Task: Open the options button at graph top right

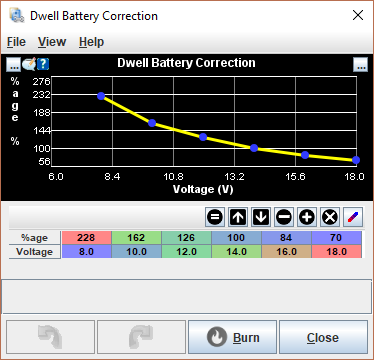Action: coord(361,65)
